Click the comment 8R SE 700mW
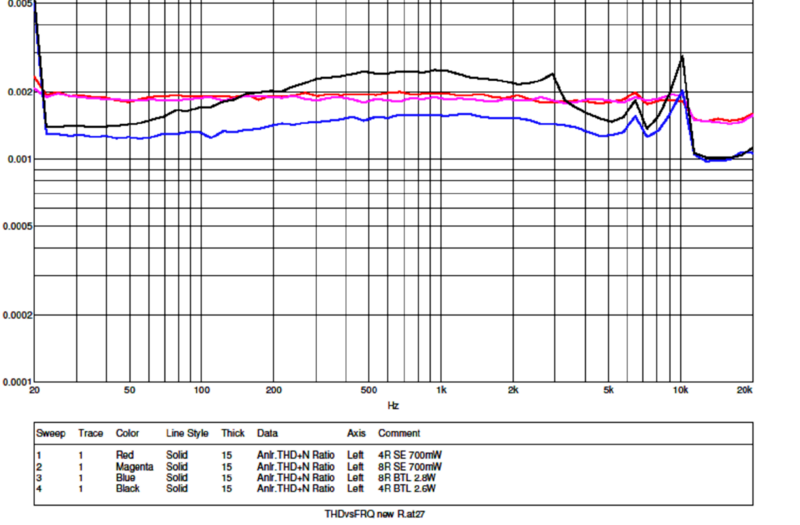Screen dimensions: 800x525 [x=410, y=467]
